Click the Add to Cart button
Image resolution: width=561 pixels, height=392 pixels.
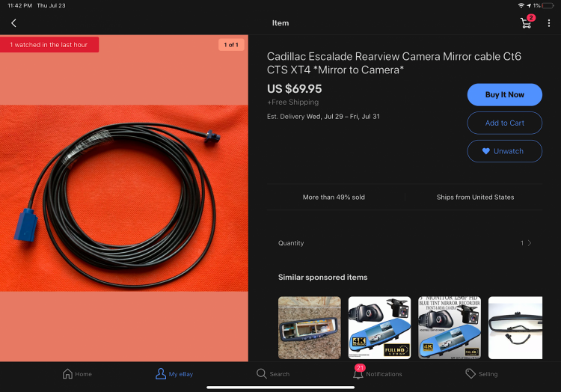point(504,123)
